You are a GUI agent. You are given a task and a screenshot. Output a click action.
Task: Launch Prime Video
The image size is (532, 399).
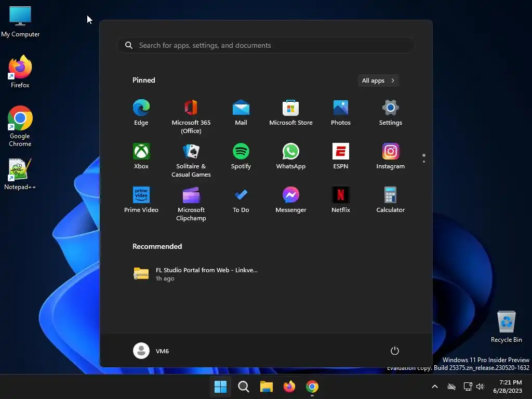click(x=141, y=200)
